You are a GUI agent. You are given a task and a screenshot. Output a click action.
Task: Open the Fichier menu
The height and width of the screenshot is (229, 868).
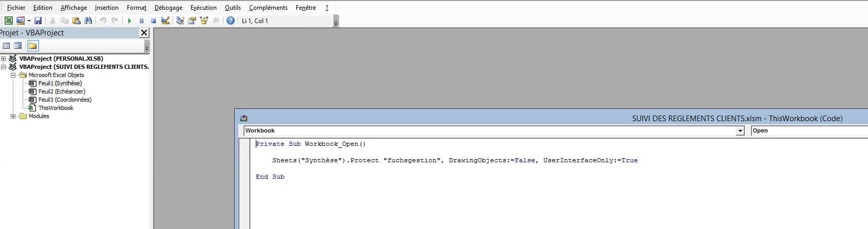click(x=16, y=8)
